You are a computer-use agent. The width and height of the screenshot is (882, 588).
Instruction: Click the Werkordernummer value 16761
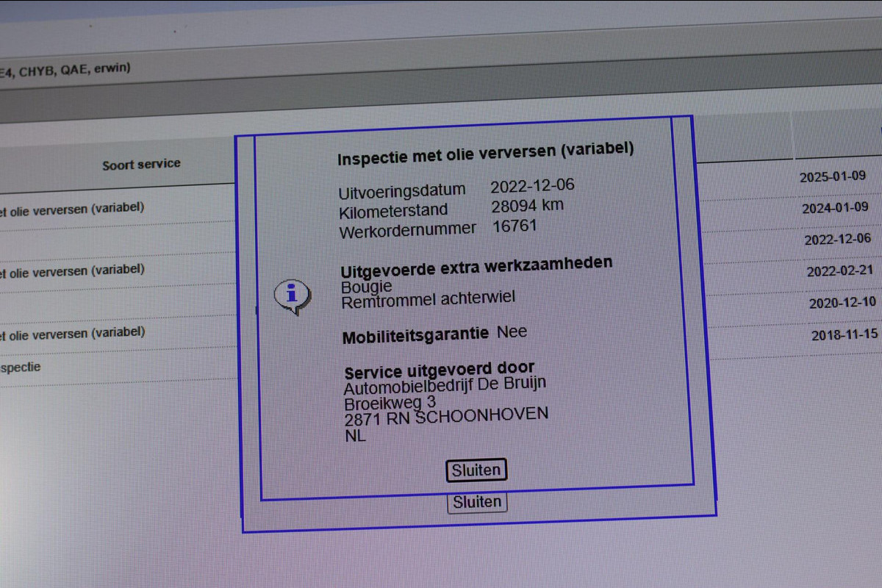[x=514, y=226]
